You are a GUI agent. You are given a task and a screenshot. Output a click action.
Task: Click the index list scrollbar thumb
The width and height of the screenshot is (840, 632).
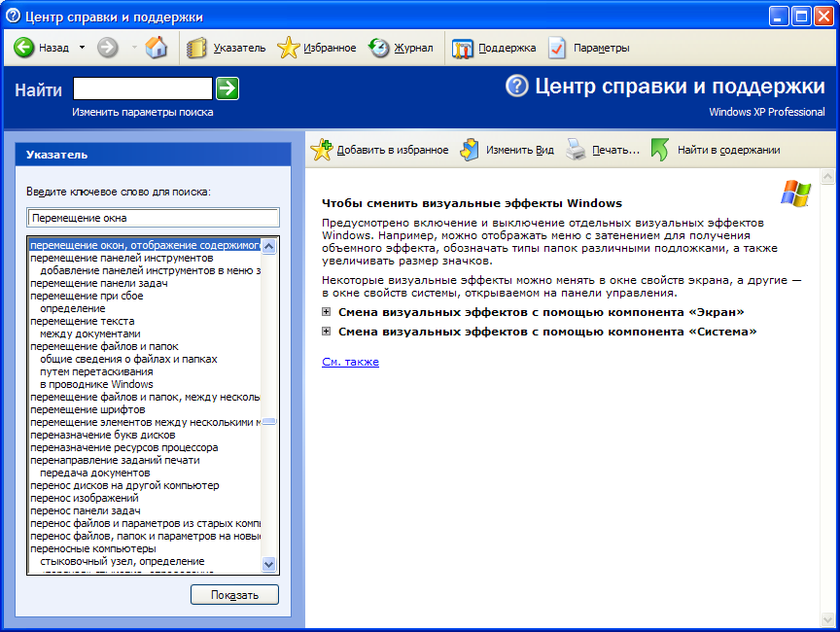tap(269, 421)
